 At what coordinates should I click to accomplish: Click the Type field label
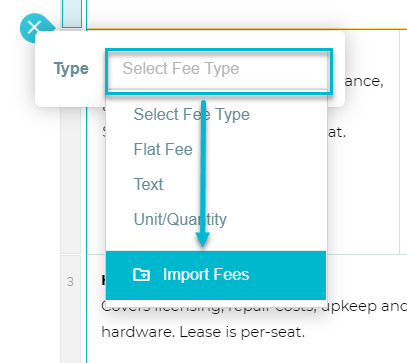pos(71,69)
